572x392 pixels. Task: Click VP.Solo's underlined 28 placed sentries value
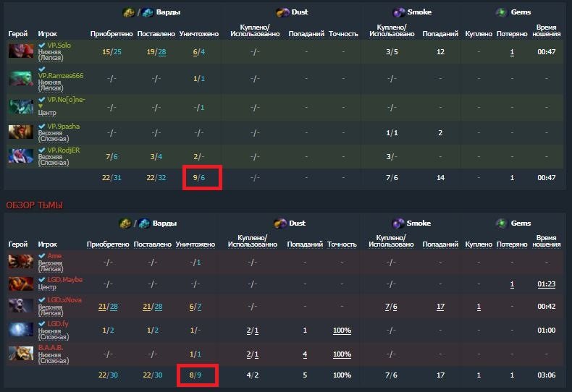pyautogui.click(x=162, y=52)
